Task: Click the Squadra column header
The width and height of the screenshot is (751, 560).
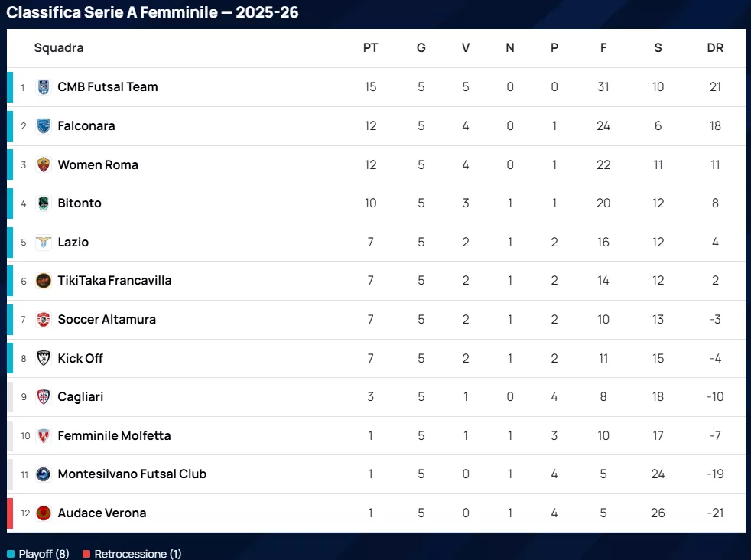Action: click(x=59, y=47)
